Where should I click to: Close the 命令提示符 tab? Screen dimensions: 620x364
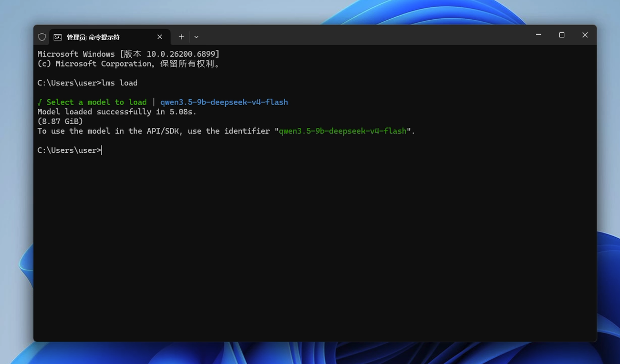160,37
